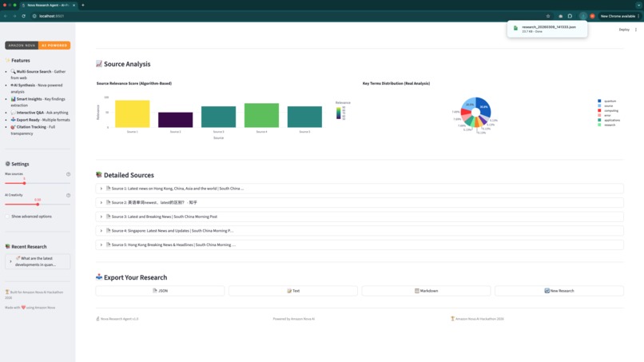Open Chrome's three-dot menu

pos(638,16)
